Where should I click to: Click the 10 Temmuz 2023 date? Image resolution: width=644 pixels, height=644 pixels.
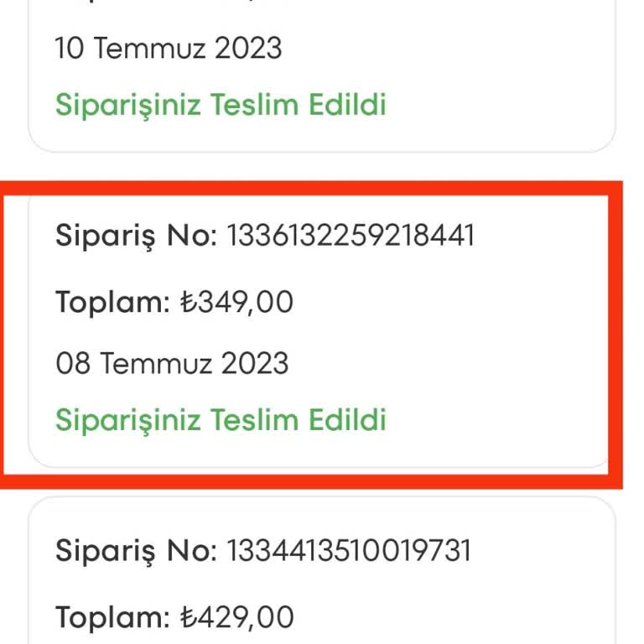click(168, 48)
